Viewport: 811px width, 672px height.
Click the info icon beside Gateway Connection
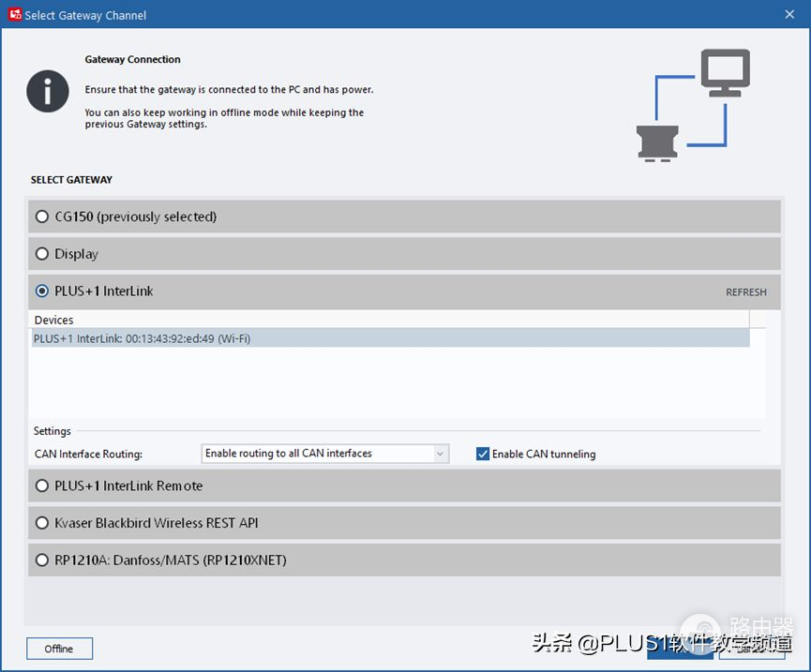48,91
